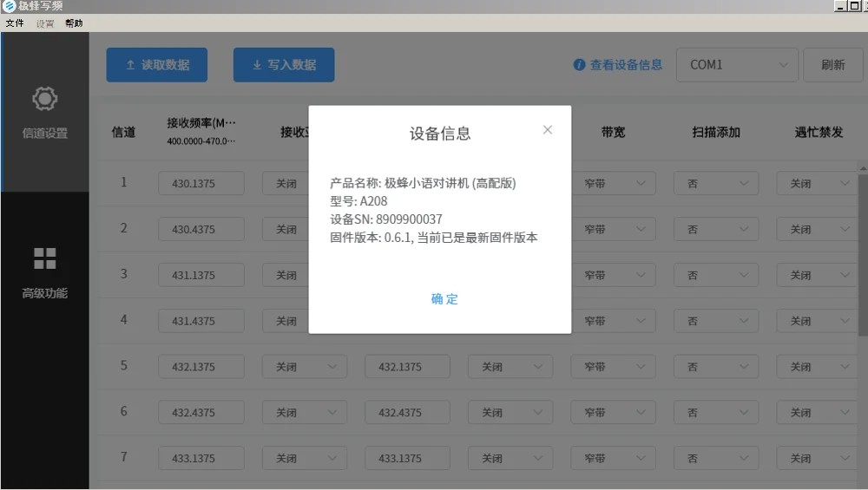Open channel 2 scan add 否 dropdown
The image size is (868, 490).
[716, 229]
